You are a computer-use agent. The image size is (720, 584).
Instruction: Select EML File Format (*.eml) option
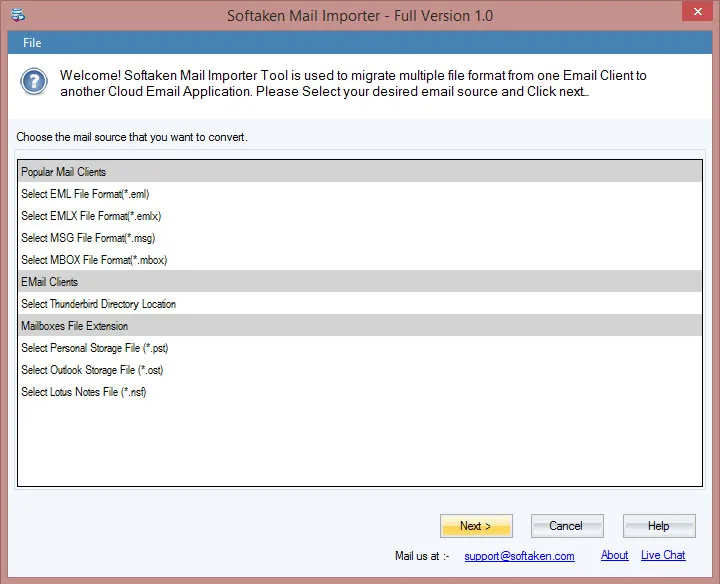pos(360,194)
